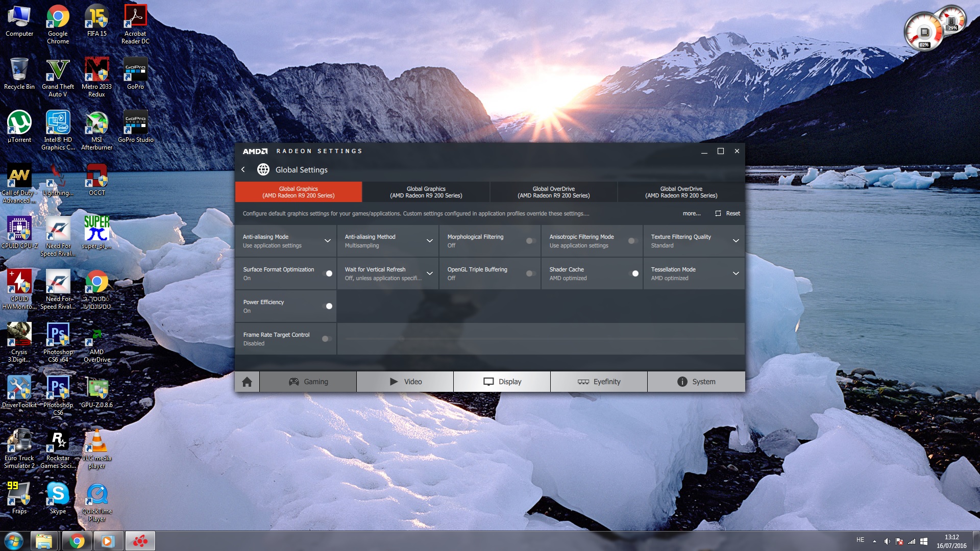980x551 pixels.
Task: Open the µTorrent desktop icon
Action: tap(19, 127)
